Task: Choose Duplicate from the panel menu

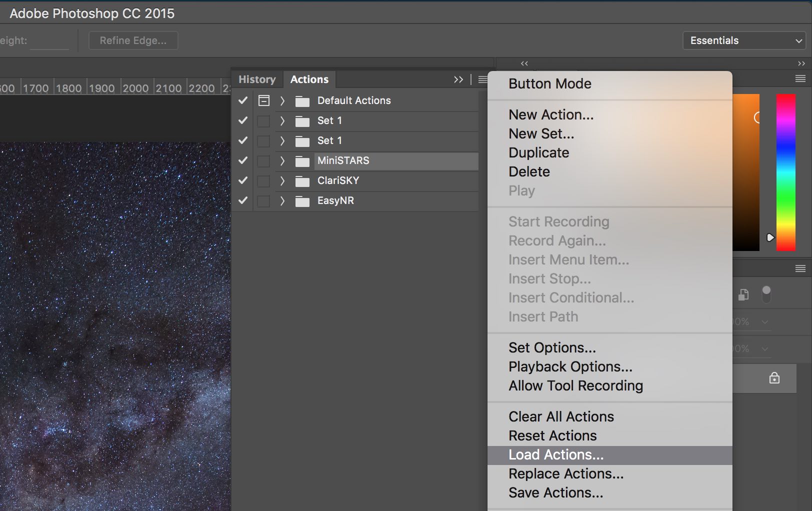Action: pyautogui.click(x=610, y=153)
